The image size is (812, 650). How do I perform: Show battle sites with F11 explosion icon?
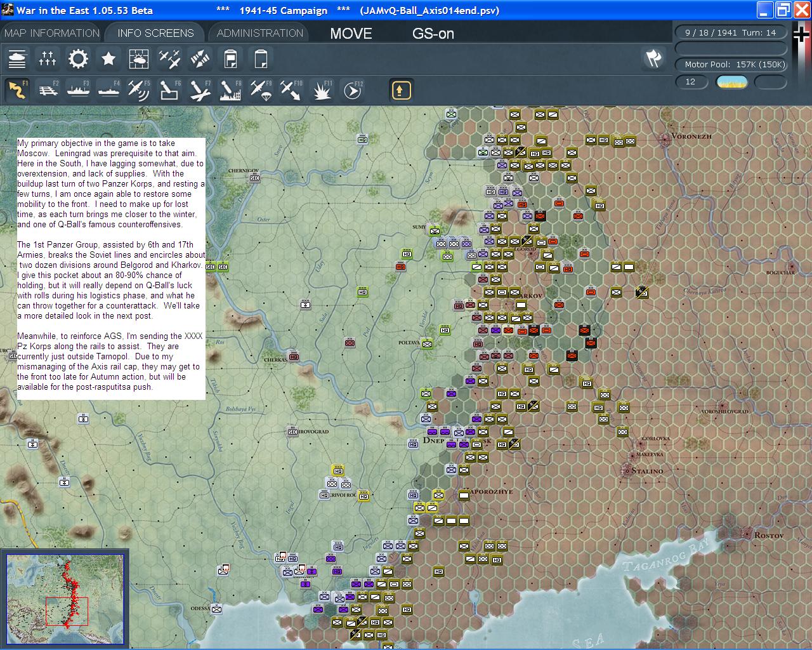coord(322,90)
